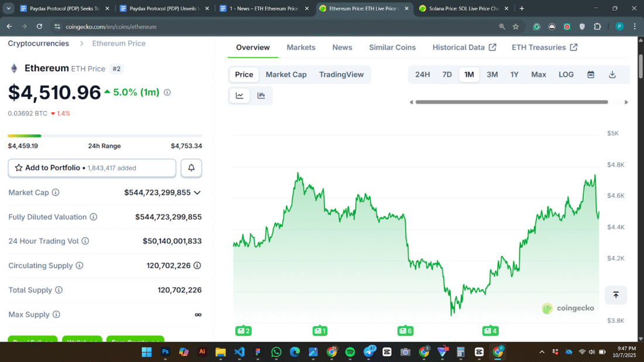644x362 pixels.
Task: Click the chart horizontal scrollbar
Action: click(x=511, y=102)
